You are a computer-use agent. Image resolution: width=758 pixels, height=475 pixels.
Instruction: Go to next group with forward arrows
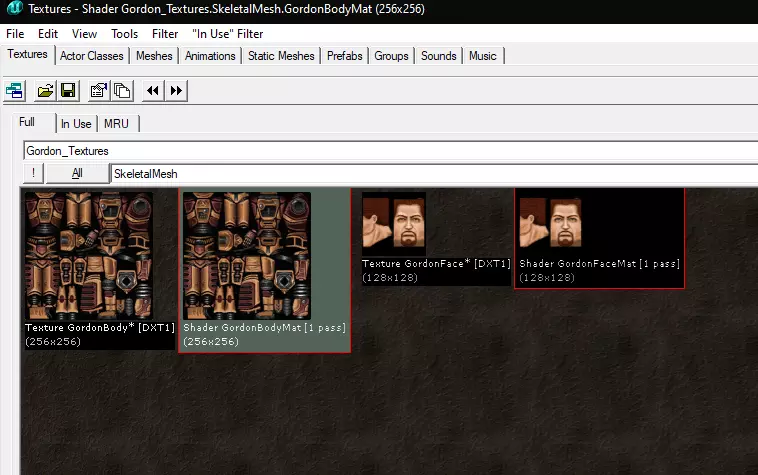176,90
